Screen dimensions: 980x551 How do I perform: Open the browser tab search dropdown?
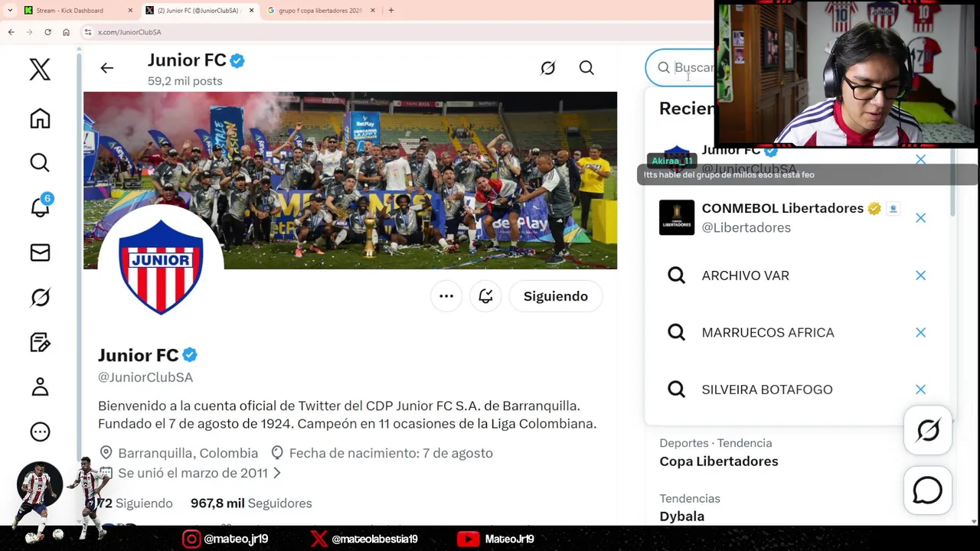[x=9, y=11]
